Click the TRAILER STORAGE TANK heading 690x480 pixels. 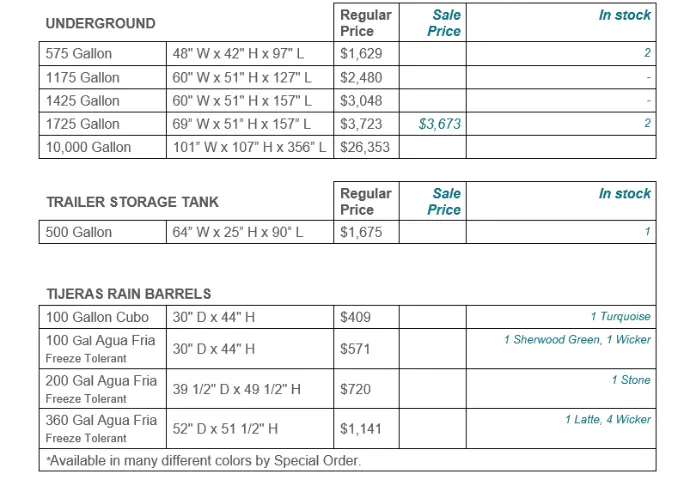tap(132, 202)
